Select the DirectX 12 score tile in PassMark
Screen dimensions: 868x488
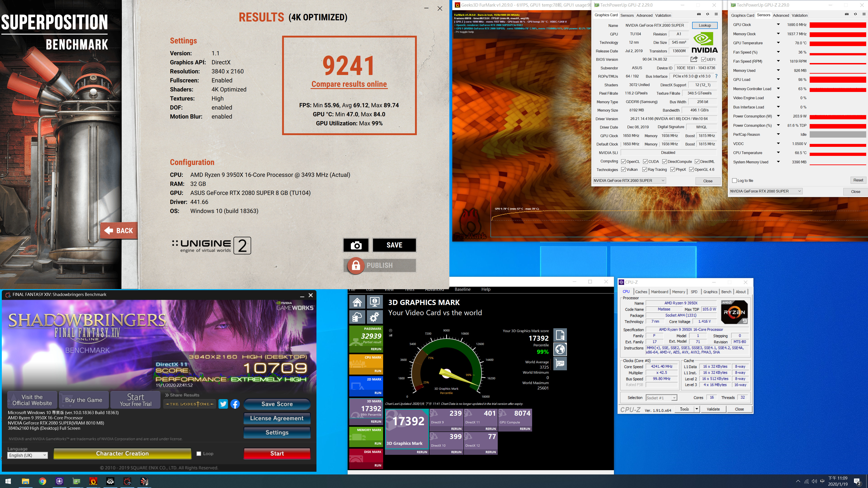(481, 443)
